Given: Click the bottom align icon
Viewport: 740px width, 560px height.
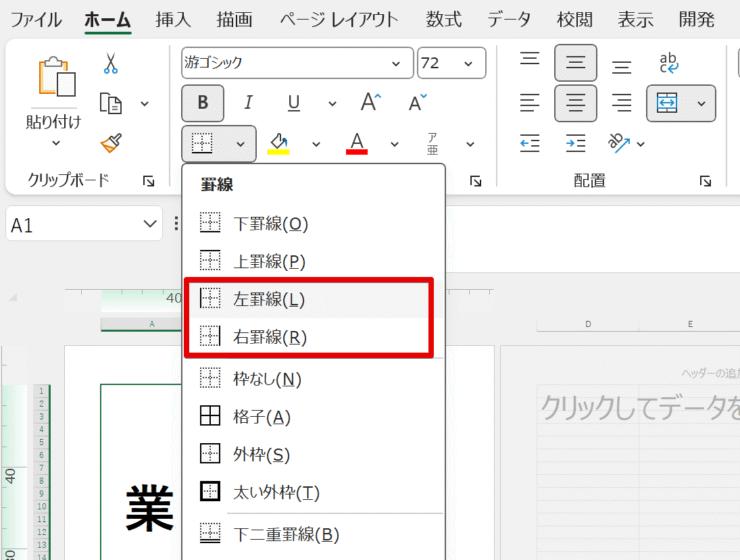Looking at the screenshot, I should (621, 67).
